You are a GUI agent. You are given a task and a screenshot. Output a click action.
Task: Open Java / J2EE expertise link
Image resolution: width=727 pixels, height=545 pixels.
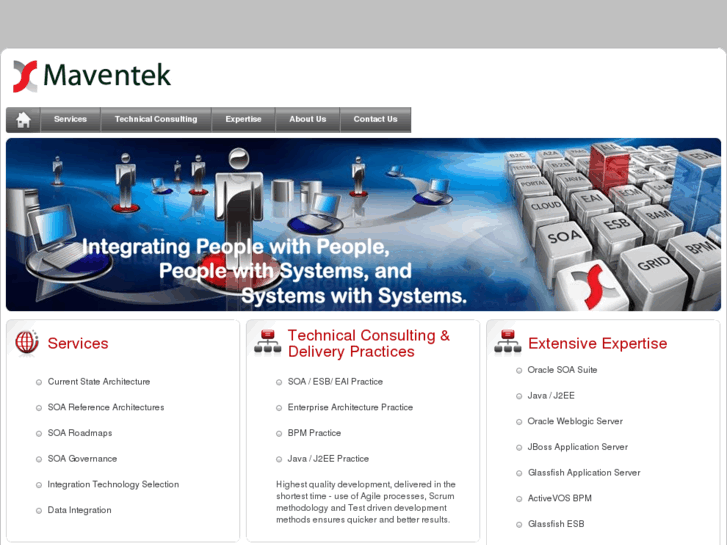tap(551, 396)
